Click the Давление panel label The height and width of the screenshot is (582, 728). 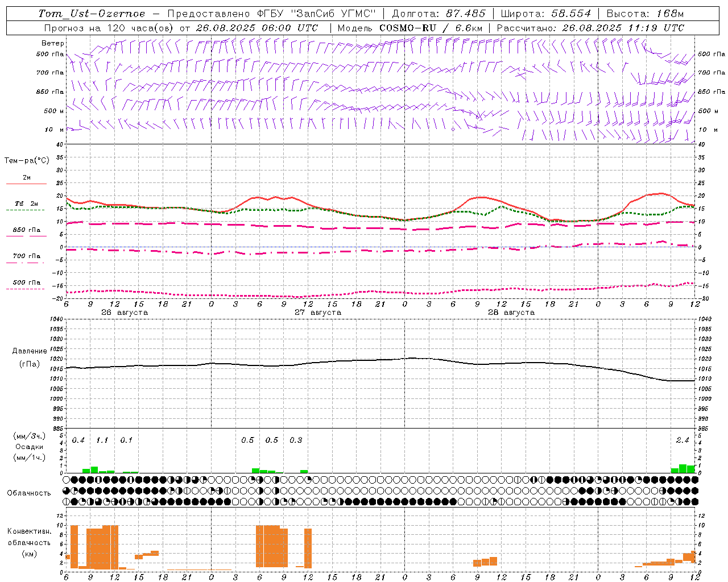coord(30,351)
